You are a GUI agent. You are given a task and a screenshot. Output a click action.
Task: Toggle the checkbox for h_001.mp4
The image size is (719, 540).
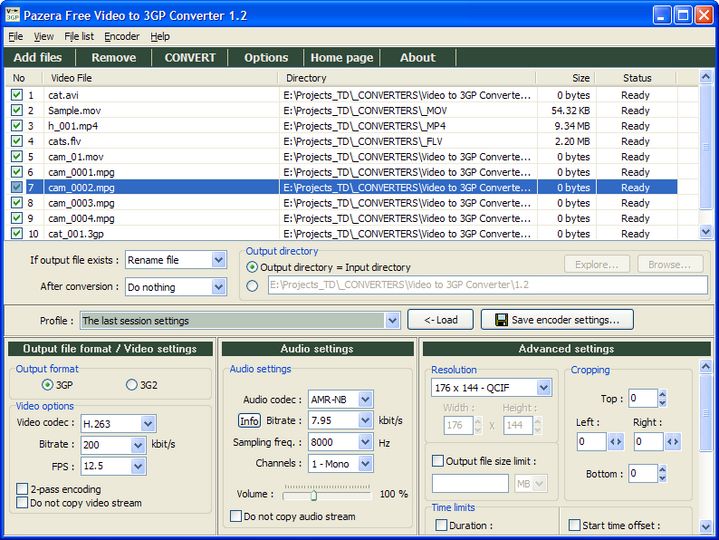coord(17,126)
